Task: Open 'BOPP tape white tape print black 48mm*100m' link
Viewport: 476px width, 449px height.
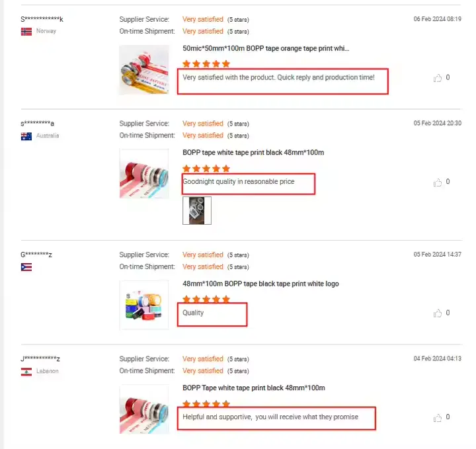Action: point(253,152)
